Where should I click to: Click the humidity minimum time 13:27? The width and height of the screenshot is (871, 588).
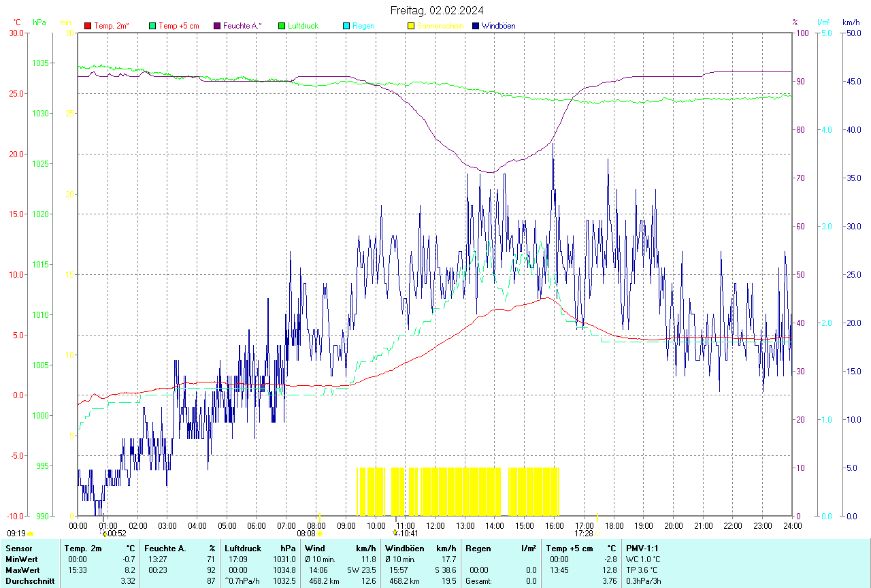tap(158, 559)
